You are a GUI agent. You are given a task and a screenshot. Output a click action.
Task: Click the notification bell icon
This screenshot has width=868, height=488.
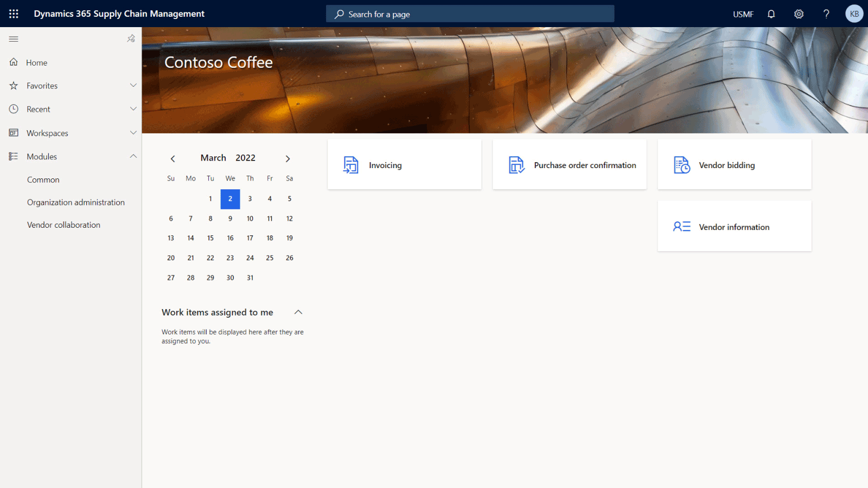coord(771,14)
